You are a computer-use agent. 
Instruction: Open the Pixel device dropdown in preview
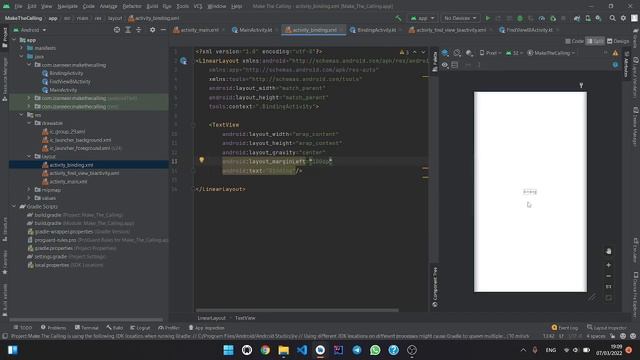(x=491, y=53)
